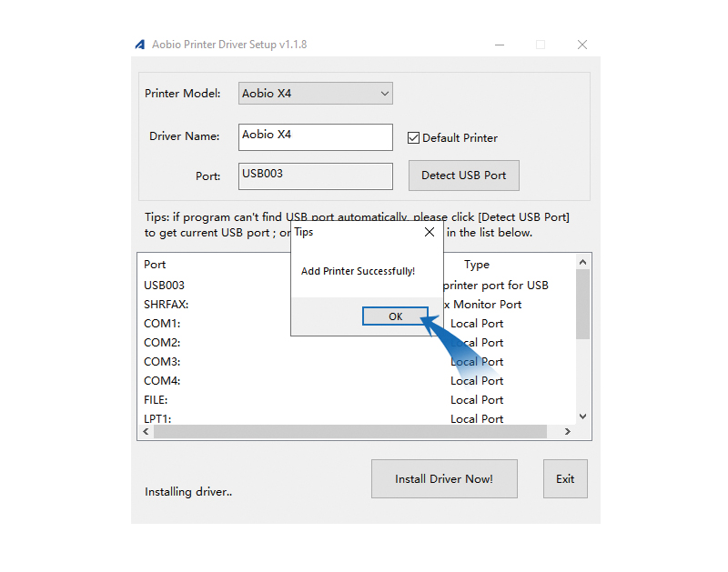The image size is (728, 572).
Task: Click the vertical scrollbar thumb
Action: coord(582,305)
